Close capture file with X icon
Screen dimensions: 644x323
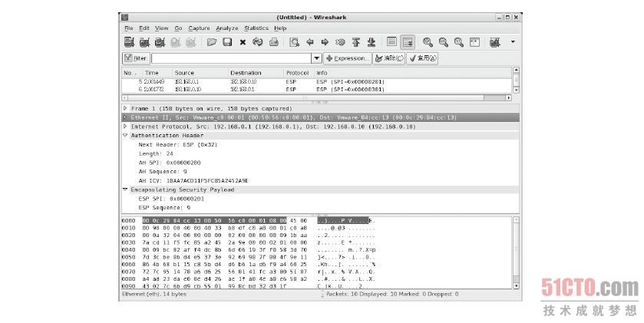click(243, 42)
